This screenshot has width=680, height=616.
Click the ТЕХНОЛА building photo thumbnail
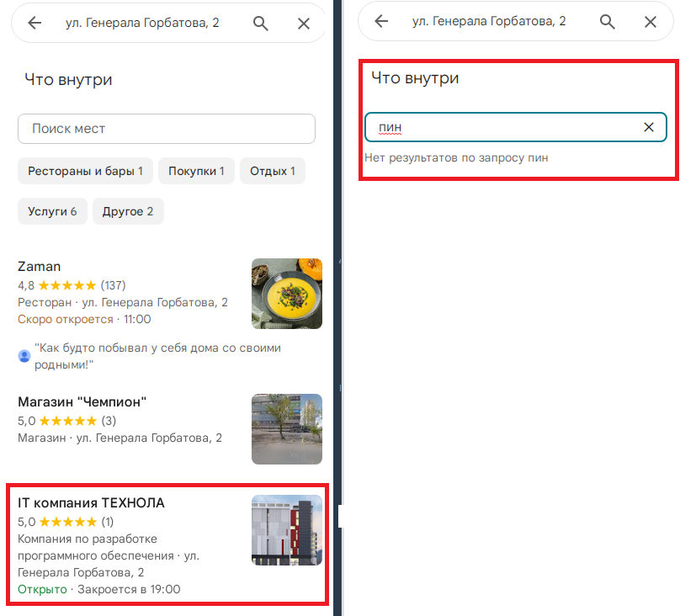tap(286, 530)
